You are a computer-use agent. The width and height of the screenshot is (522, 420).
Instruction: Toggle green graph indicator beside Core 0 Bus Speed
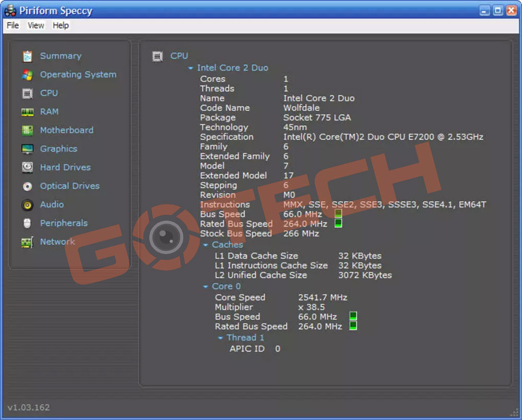click(x=353, y=317)
